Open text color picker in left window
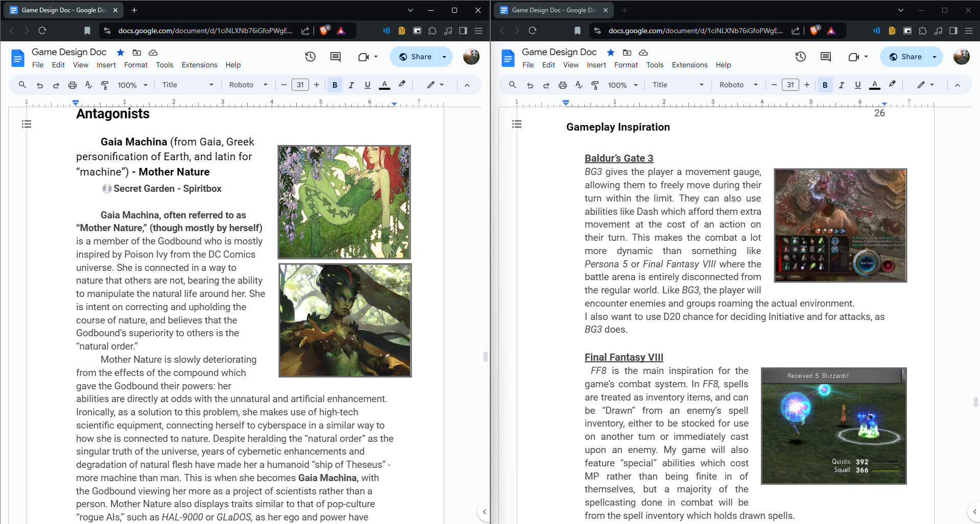 (x=385, y=85)
